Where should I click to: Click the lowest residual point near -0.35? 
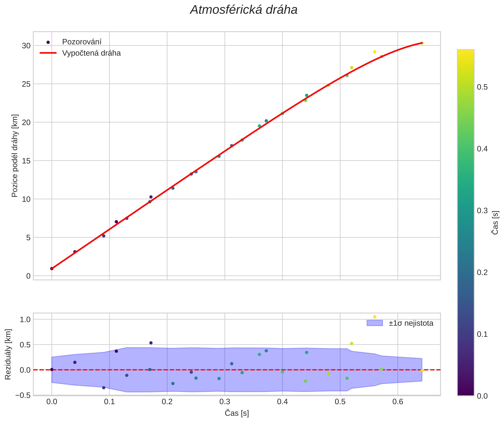104,388
